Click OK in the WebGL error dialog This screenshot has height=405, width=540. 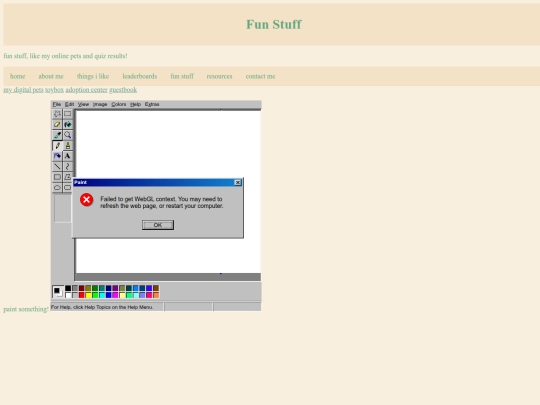point(158,225)
